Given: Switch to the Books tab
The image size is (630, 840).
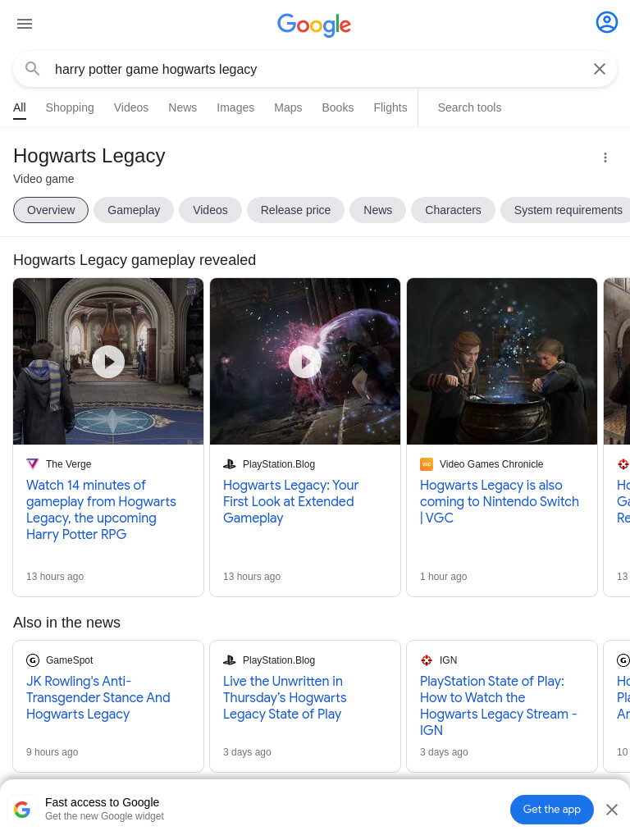Looking at the screenshot, I should (337, 107).
